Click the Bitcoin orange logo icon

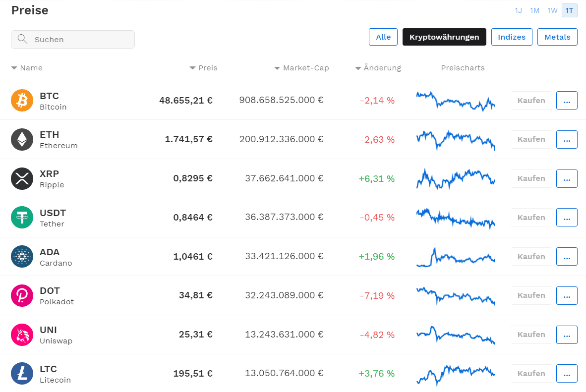pos(22,101)
